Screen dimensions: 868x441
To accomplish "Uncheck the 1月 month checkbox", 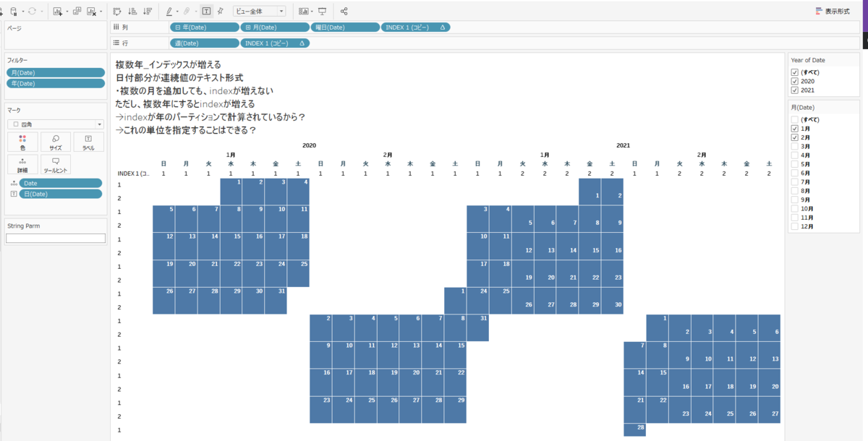I will click(795, 128).
